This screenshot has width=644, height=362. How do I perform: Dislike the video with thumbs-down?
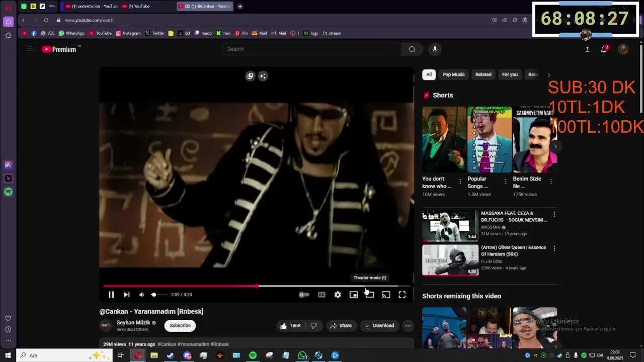[313, 325]
